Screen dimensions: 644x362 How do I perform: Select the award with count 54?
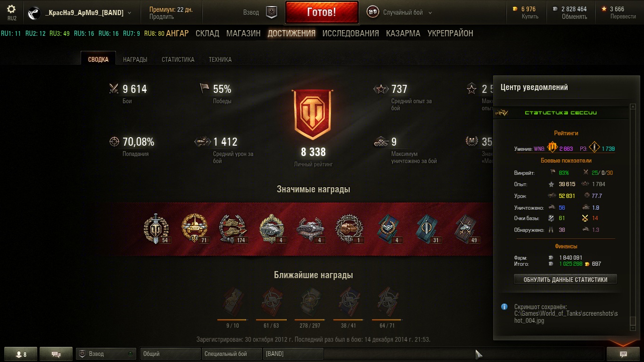157,229
